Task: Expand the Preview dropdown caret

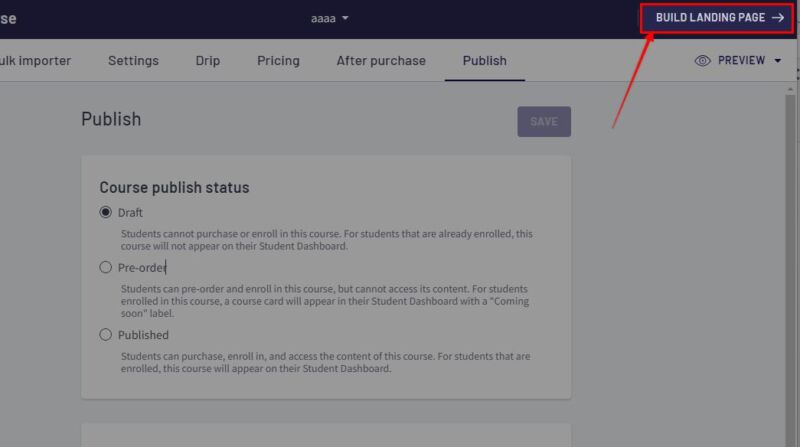Action: [x=778, y=61]
